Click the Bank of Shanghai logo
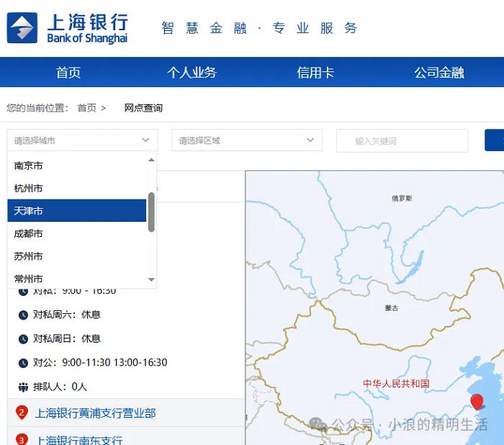This screenshot has width=504, height=445. click(68, 28)
